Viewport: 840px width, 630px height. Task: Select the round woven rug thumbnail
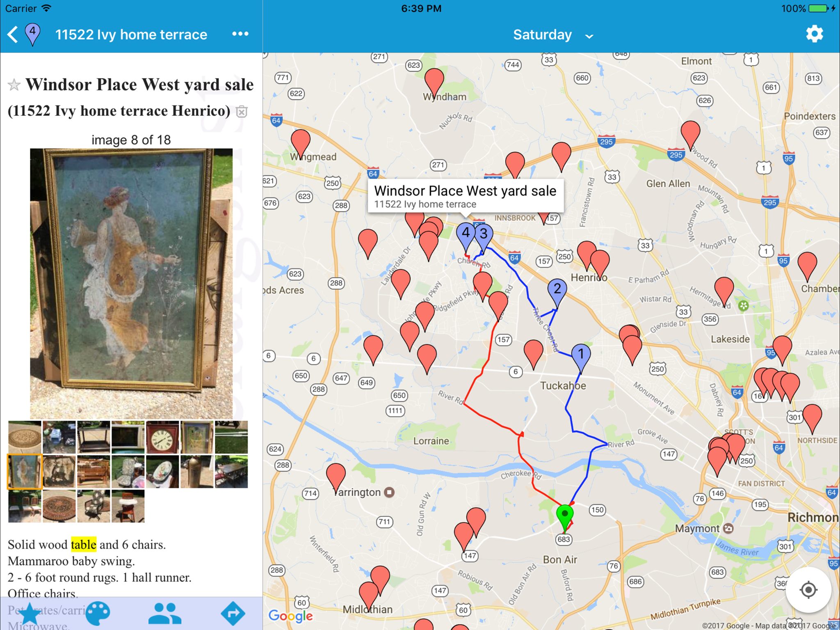coord(25,437)
